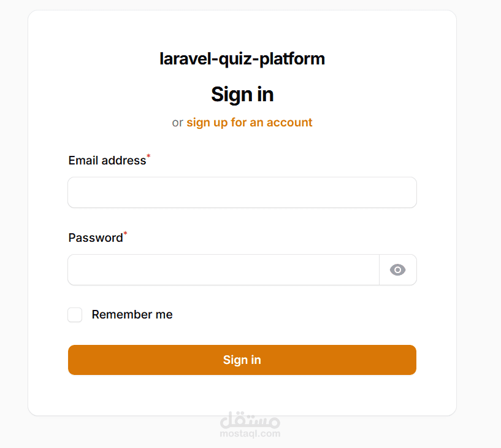Click the word "or" before the sign up link
The image size is (501, 448).
177,123
